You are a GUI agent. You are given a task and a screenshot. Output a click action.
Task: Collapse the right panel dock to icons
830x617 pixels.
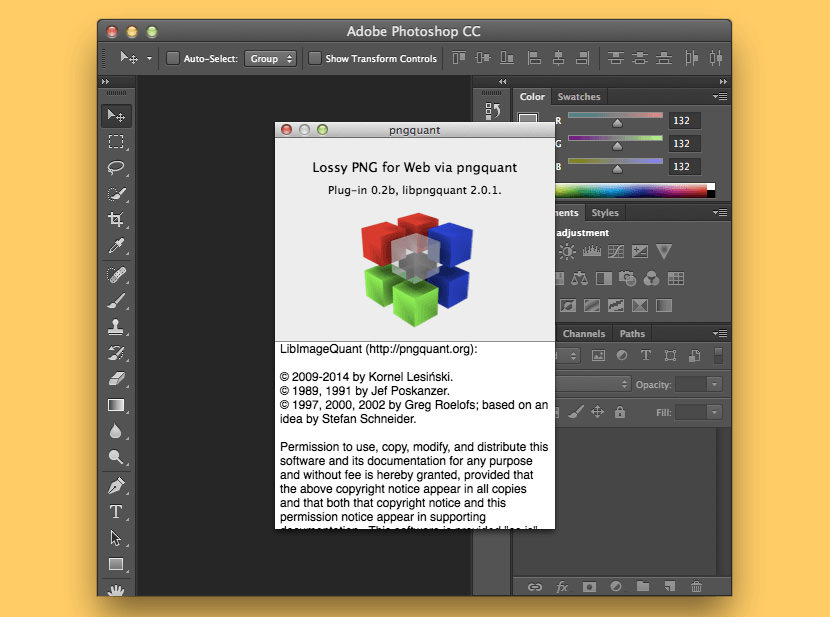[x=723, y=81]
